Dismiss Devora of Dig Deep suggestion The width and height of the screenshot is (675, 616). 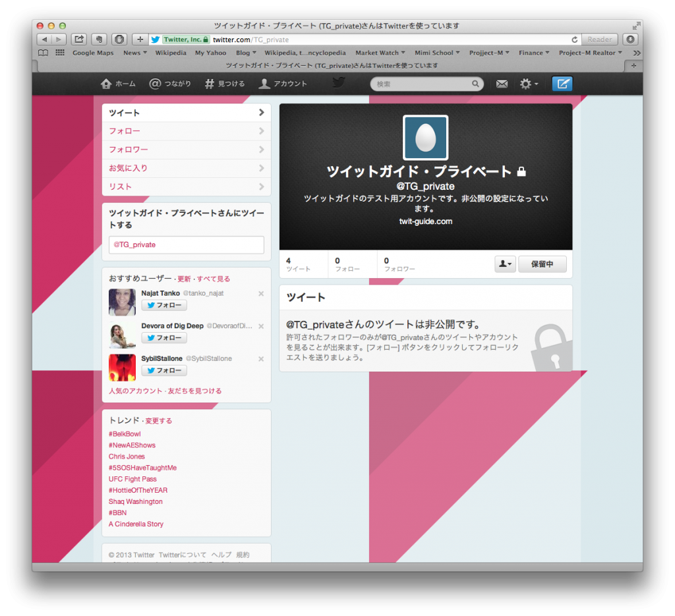[x=261, y=327]
